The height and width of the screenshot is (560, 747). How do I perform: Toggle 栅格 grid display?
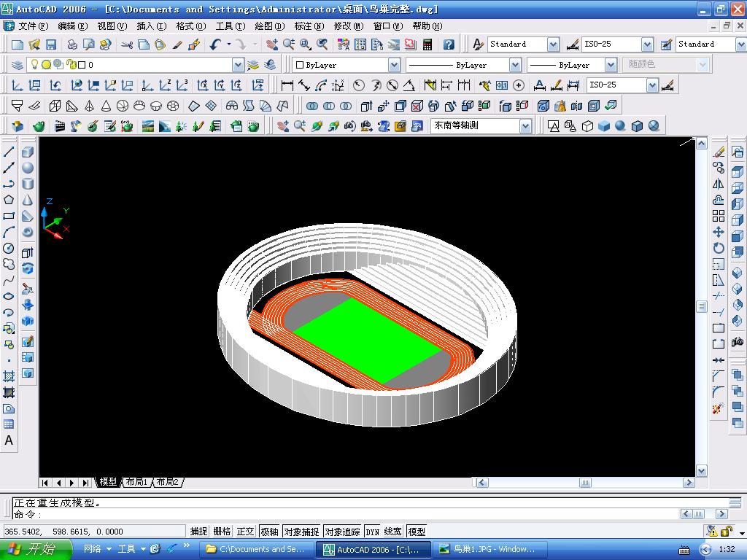tap(222, 532)
